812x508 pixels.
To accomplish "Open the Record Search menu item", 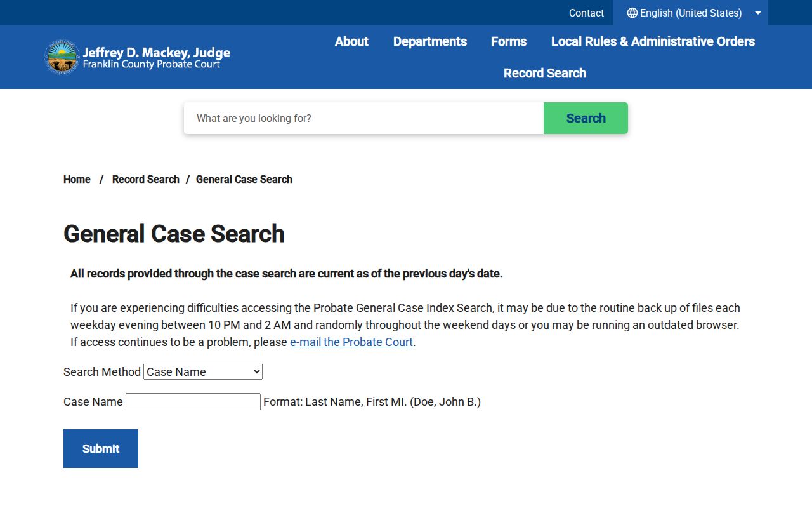I will (x=545, y=73).
